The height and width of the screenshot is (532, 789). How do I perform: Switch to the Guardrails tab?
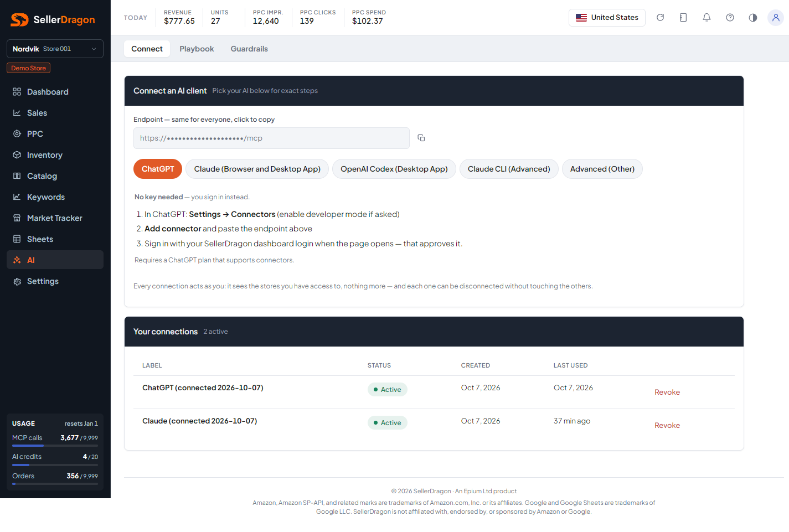click(249, 49)
